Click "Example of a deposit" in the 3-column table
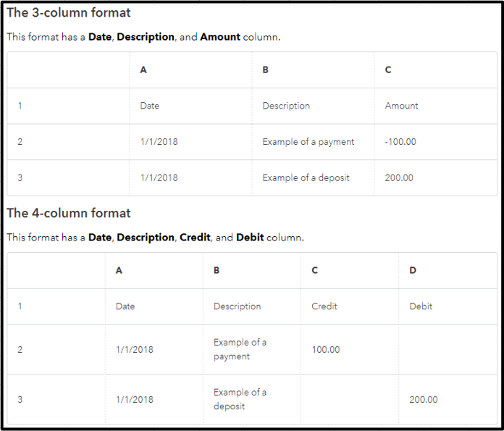This screenshot has height=431, width=504. pyautogui.click(x=306, y=177)
